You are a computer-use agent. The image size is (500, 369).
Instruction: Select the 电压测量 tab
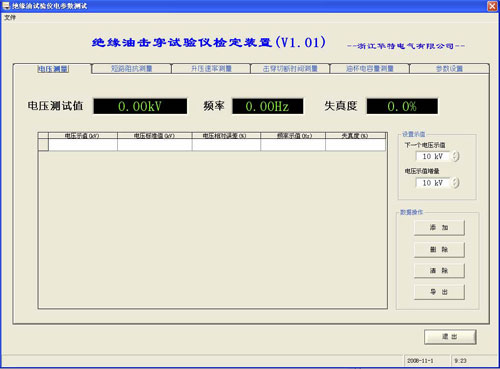(53, 69)
